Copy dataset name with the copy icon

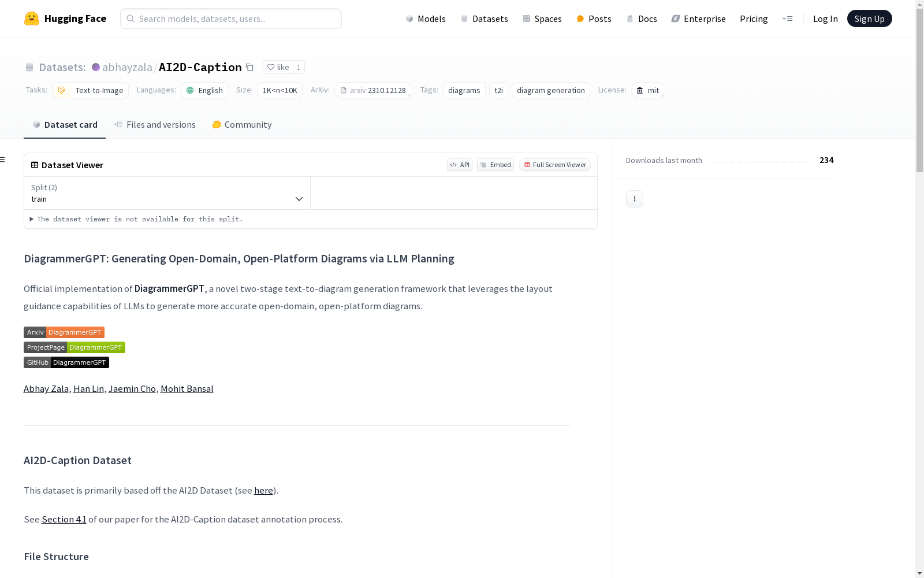[249, 67]
